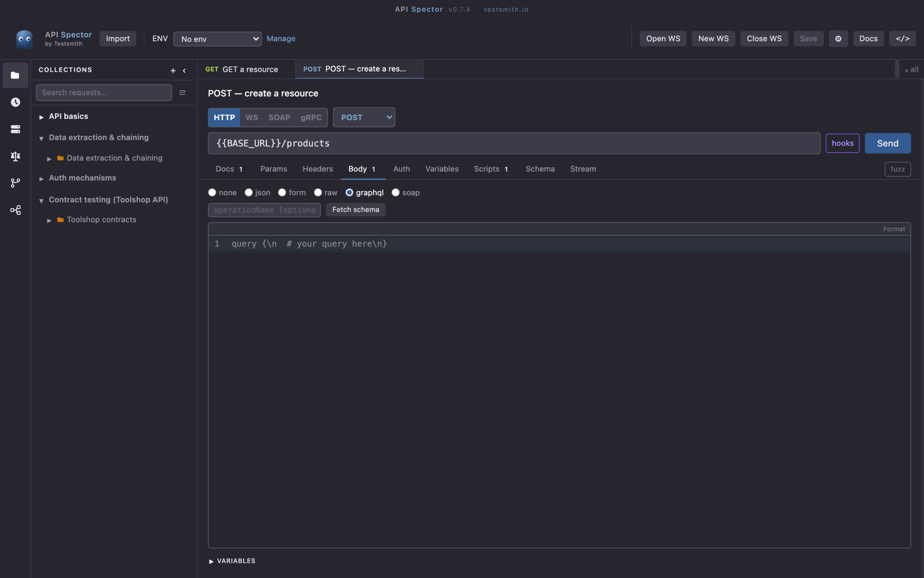924x578 pixels.
Task: Select the json body type
Action: [x=248, y=192]
